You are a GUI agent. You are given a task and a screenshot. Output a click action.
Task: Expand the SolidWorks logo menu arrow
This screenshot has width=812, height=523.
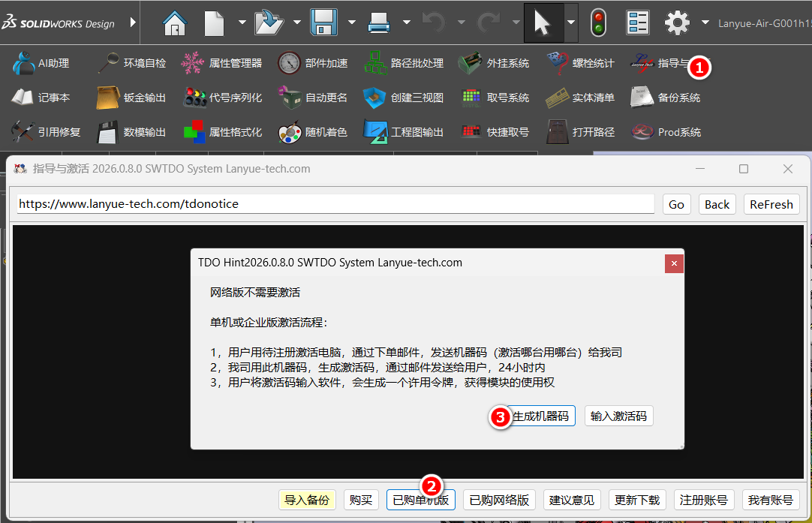click(133, 23)
